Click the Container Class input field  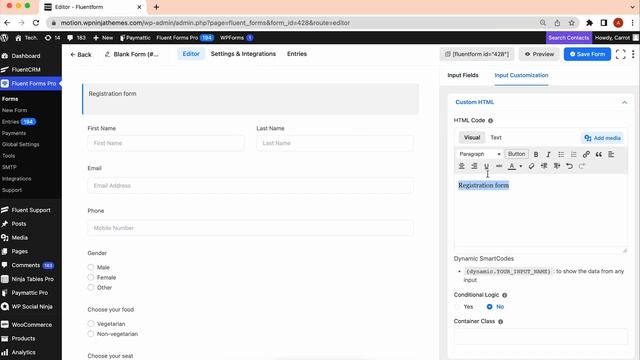[541, 337]
